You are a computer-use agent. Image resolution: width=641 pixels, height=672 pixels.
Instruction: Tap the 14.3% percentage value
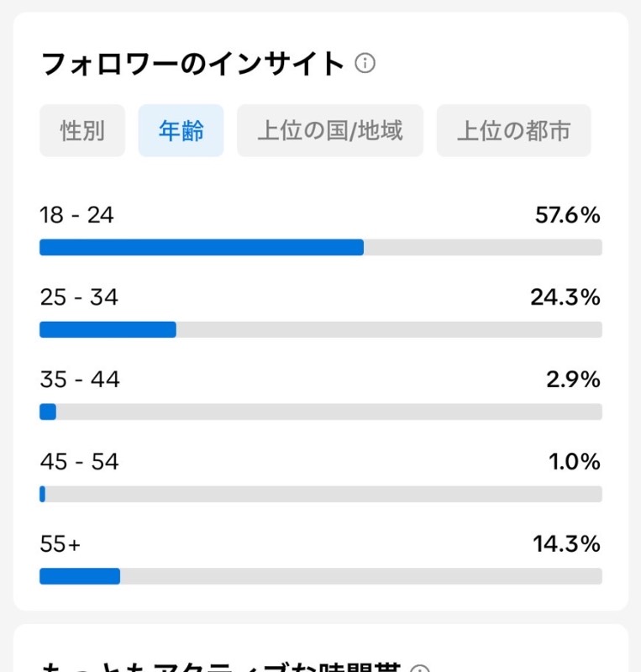pyautogui.click(x=567, y=543)
